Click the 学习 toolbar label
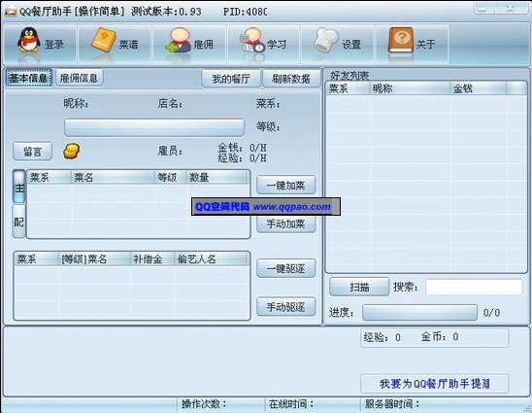 point(277,44)
